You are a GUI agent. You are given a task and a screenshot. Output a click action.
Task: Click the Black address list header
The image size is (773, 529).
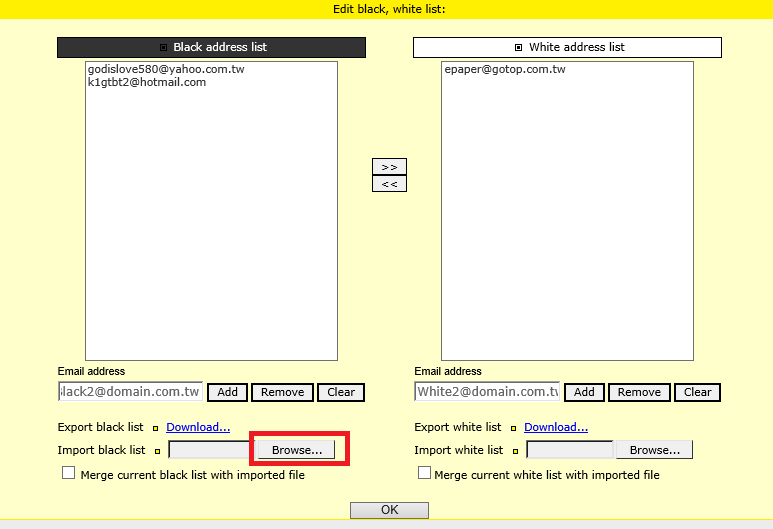(211, 47)
